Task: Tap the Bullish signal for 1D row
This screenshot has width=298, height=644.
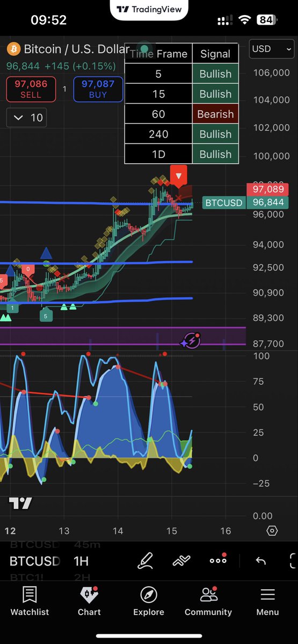Action: [x=215, y=154]
